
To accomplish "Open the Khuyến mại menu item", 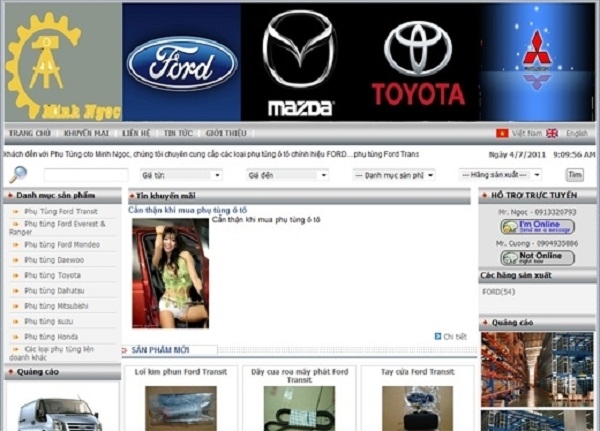I will click(x=86, y=133).
